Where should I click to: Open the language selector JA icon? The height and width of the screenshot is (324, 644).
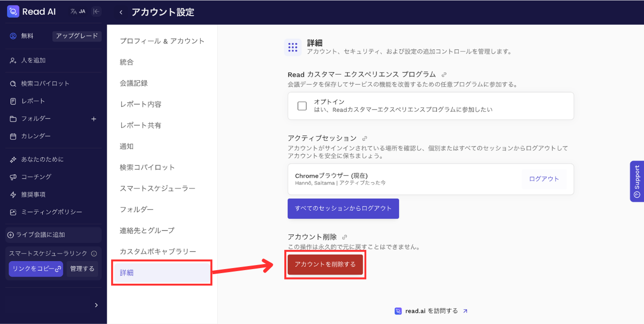tap(77, 12)
